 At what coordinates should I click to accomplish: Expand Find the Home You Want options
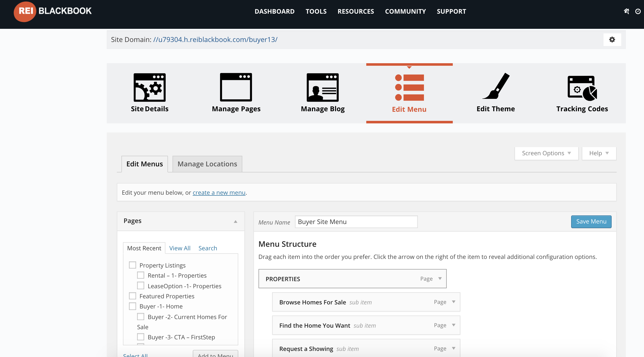(x=454, y=325)
